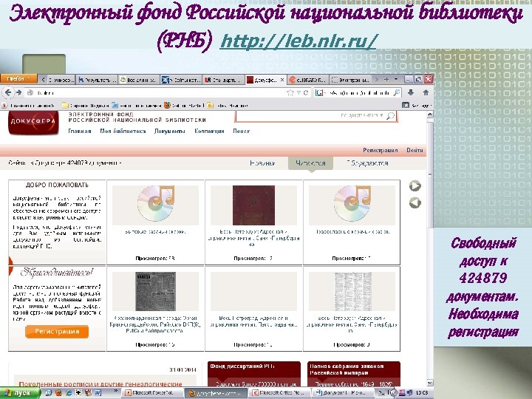Show previous documents with the left carousel arrow
The image size is (532, 399).
point(415,203)
